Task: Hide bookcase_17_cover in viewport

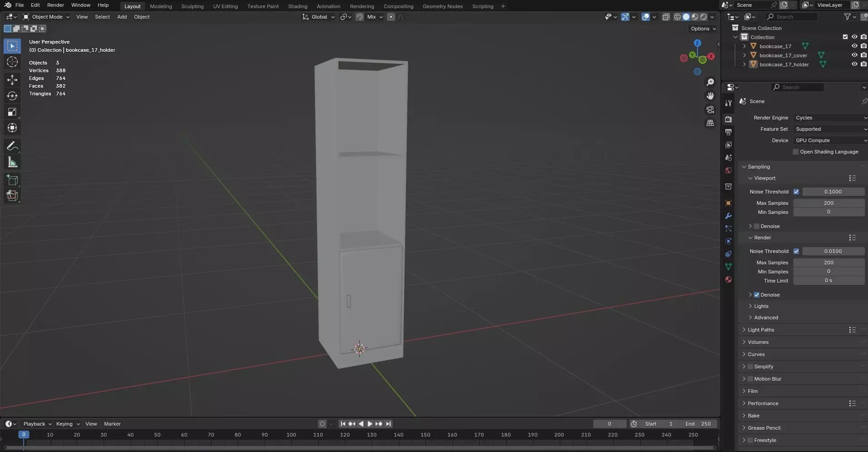Action: pyautogui.click(x=854, y=55)
